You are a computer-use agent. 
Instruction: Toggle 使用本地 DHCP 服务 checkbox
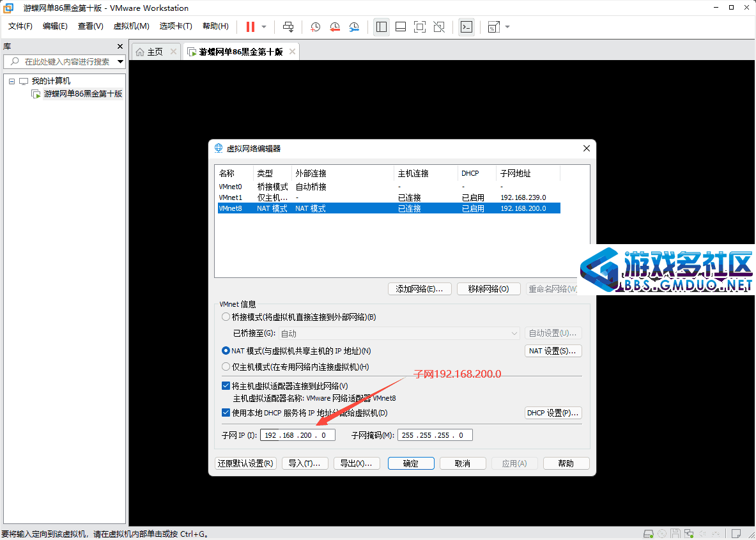coord(226,413)
